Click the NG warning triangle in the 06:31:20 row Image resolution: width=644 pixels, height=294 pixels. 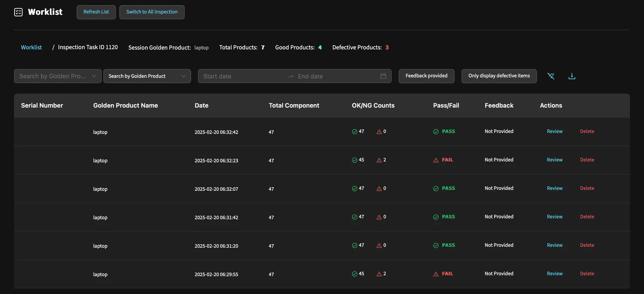tap(379, 245)
